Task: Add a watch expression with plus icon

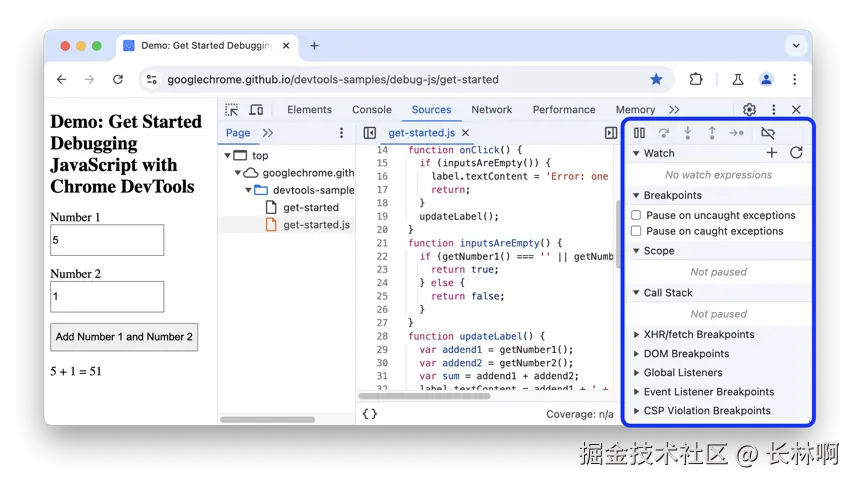Action: (771, 153)
